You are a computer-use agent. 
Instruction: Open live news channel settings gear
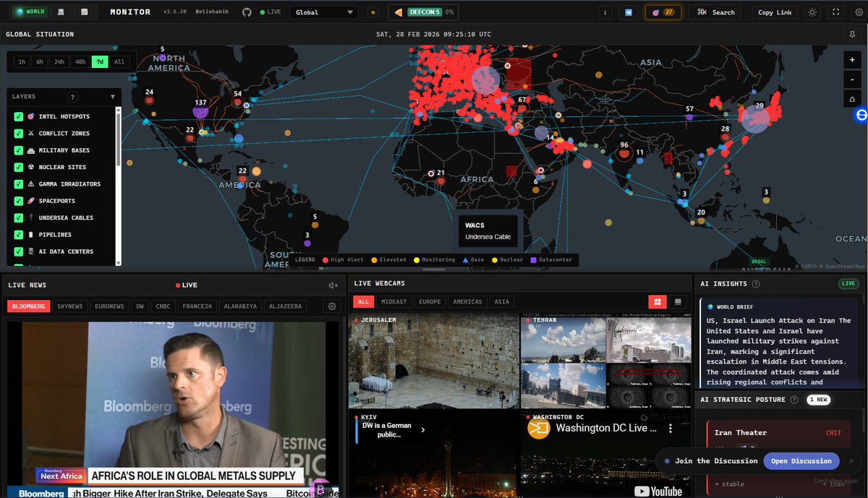tap(332, 306)
